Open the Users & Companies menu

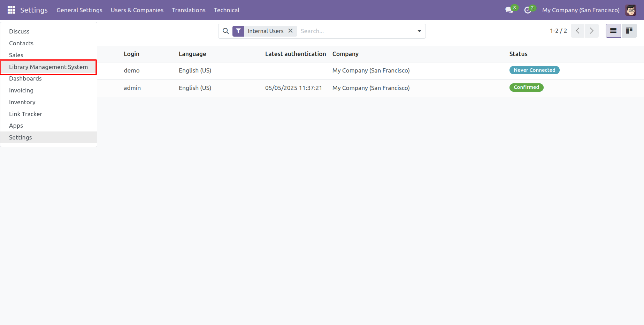click(x=137, y=10)
